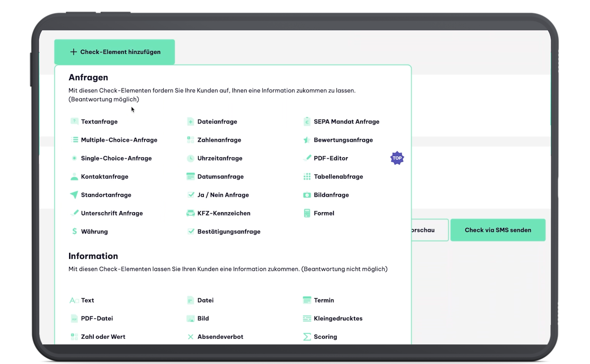This screenshot has width=590, height=364.
Task: Click the Bewertungsanfrage label
Action: click(x=343, y=140)
